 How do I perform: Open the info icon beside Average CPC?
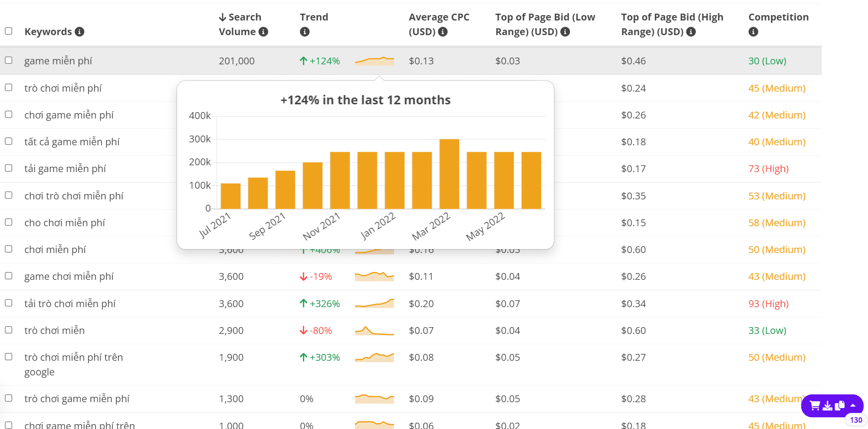443,32
